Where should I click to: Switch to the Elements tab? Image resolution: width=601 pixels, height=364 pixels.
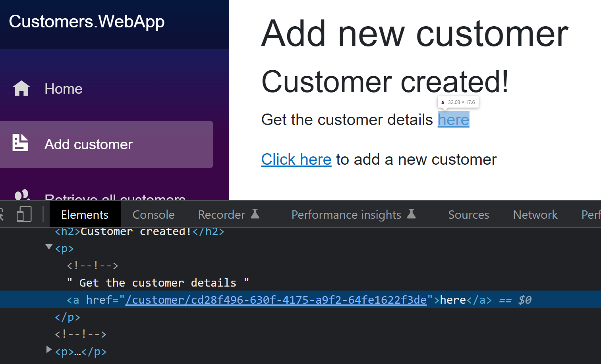click(x=85, y=215)
